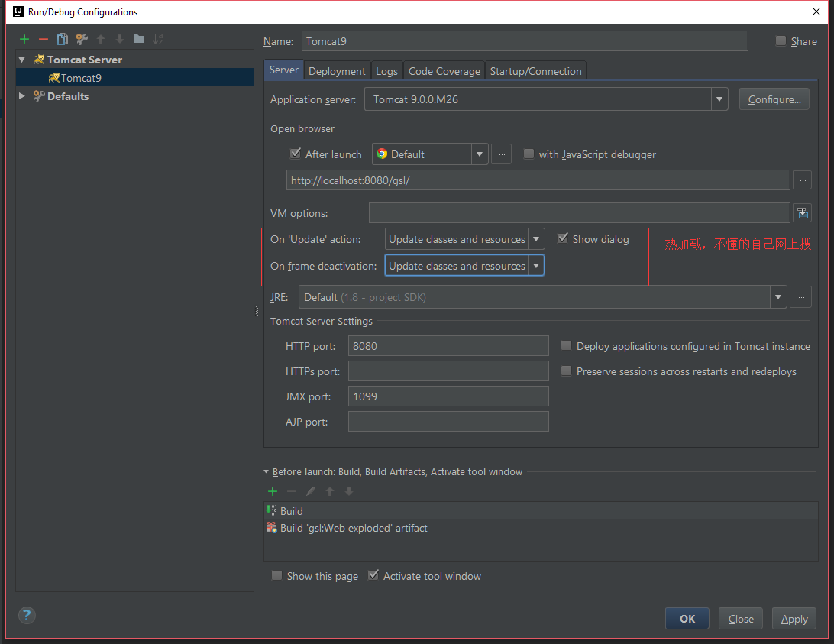Screen dimensions: 834x644
Task: Open JRE browse ellipsis button
Action: point(801,297)
